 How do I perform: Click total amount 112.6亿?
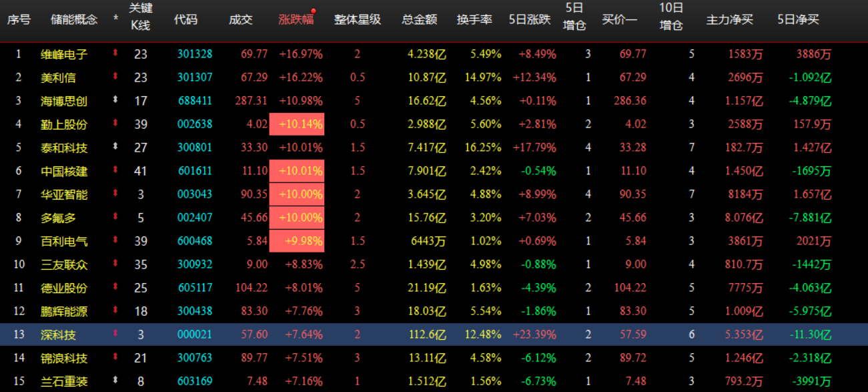(427, 335)
